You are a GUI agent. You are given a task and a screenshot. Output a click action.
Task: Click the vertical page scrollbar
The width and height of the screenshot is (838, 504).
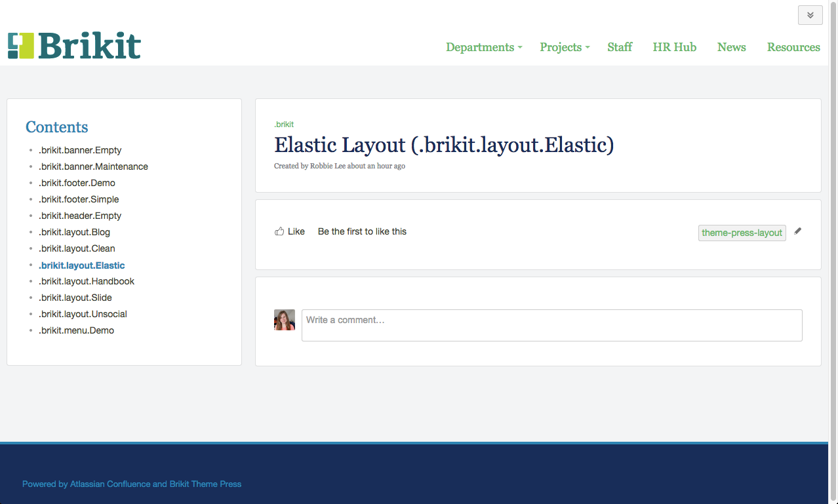tap(833, 252)
